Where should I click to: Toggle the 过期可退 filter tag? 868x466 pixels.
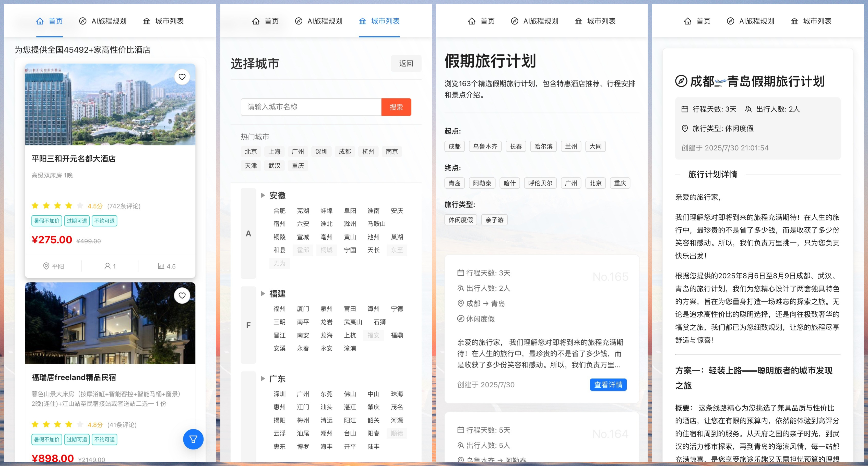77,221
